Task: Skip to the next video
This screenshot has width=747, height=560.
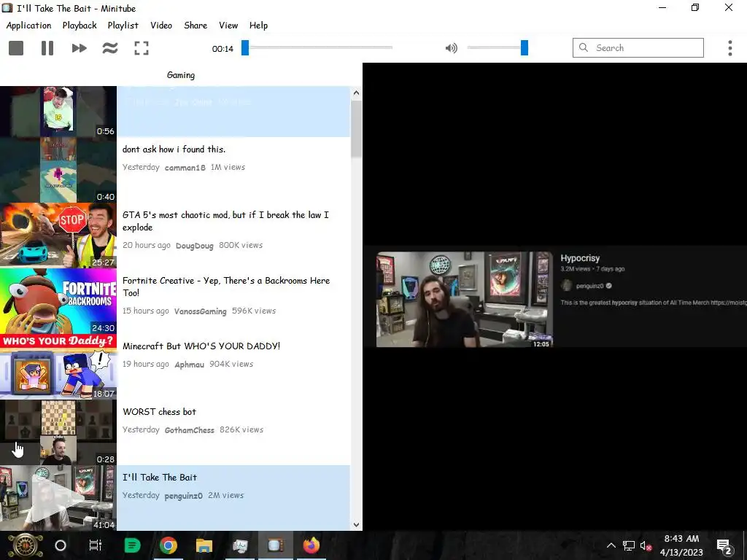Action: 79,48
